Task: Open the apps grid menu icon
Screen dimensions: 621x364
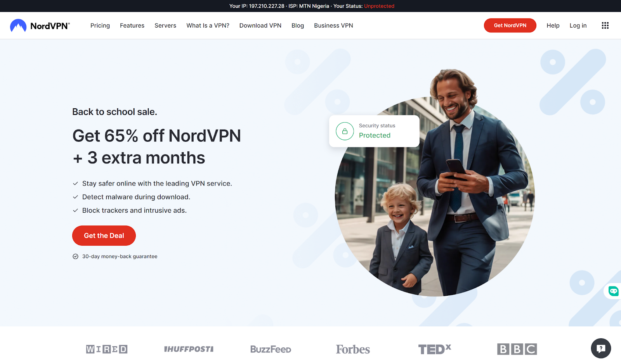Action: click(x=605, y=26)
